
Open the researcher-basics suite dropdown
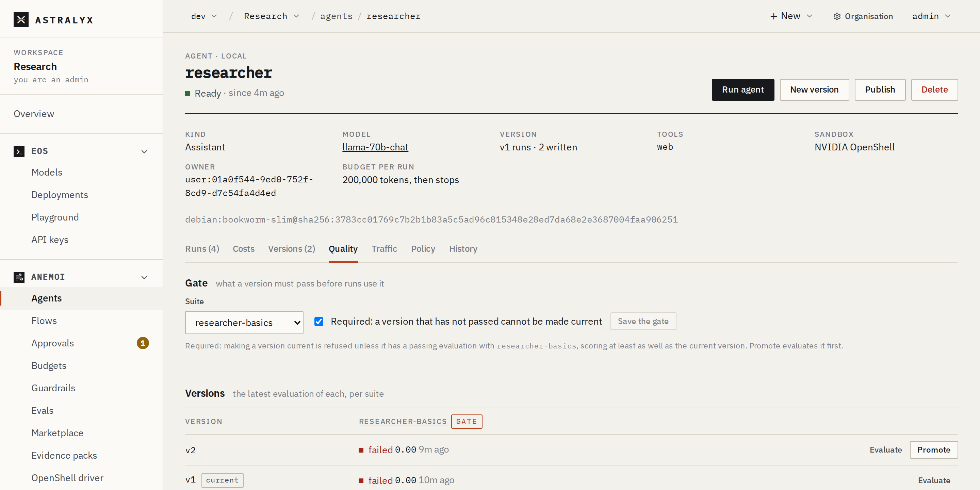point(244,323)
